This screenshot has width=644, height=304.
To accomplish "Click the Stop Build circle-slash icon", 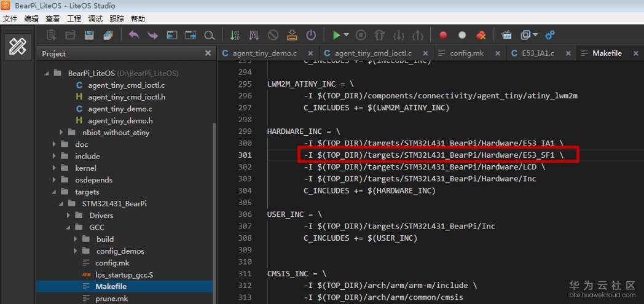I will click(x=273, y=35).
